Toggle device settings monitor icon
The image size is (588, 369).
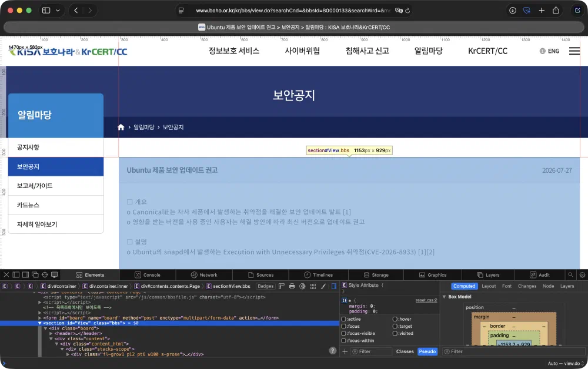coord(54,274)
